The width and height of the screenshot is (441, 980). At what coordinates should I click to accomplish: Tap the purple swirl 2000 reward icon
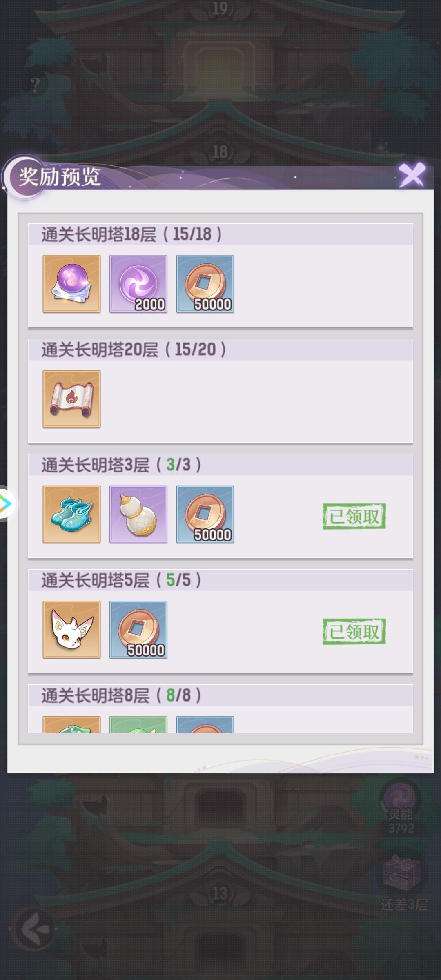tap(138, 284)
